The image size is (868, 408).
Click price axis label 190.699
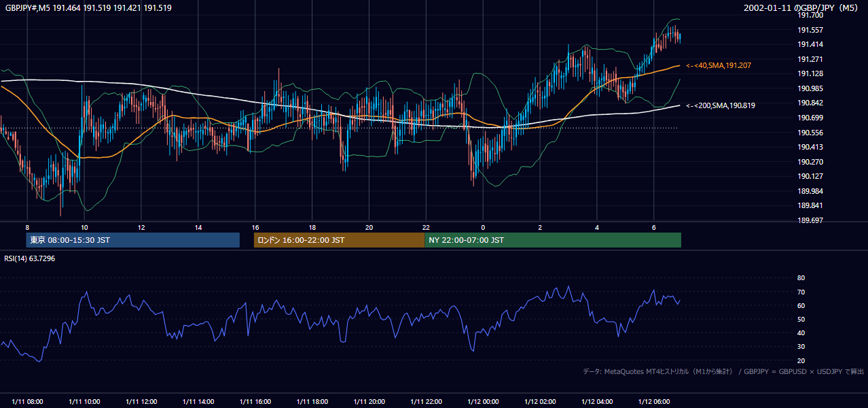[x=810, y=118]
